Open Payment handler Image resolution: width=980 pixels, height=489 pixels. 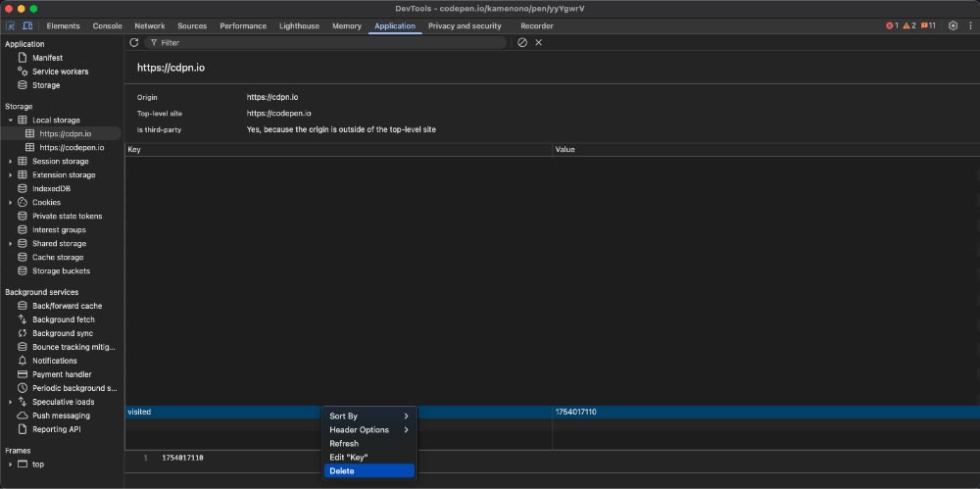62,375
